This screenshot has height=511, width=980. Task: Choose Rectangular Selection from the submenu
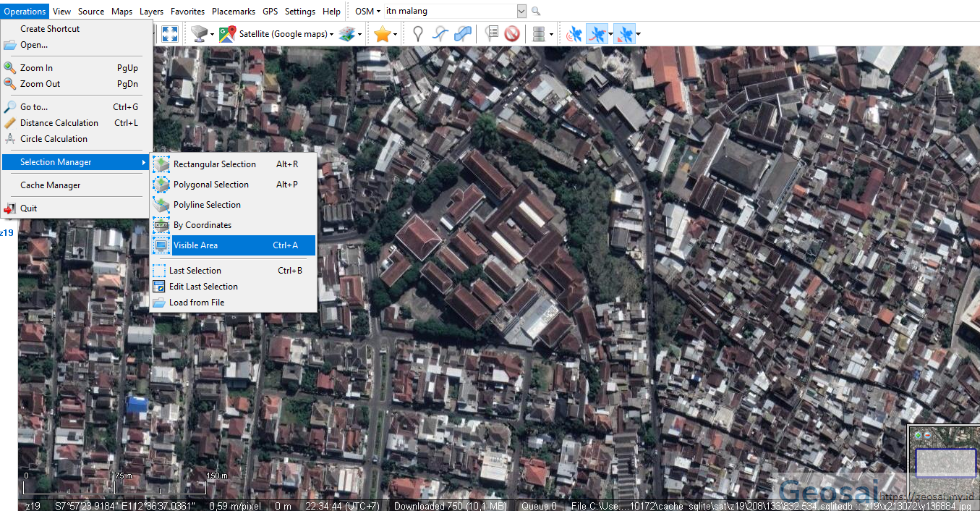point(213,164)
